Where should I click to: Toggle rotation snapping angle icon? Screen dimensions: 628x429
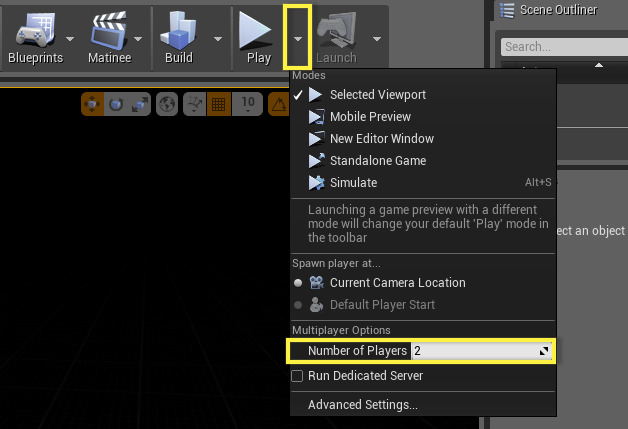[279, 104]
